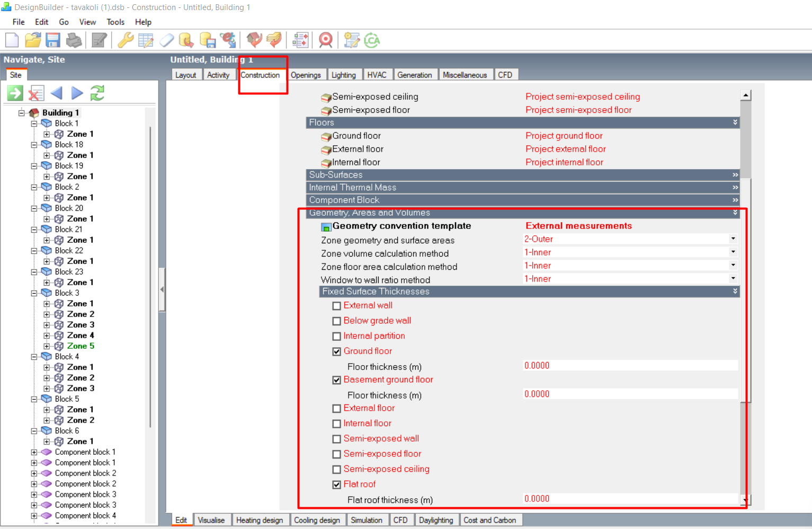
Task: Open the LCA icon in the toolbar
Action: (x=372, y=40)
